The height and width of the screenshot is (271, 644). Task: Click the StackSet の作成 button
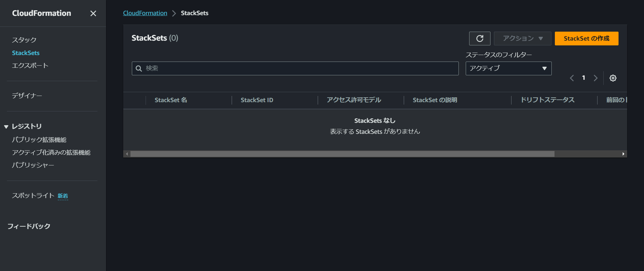tap(587, 39)
